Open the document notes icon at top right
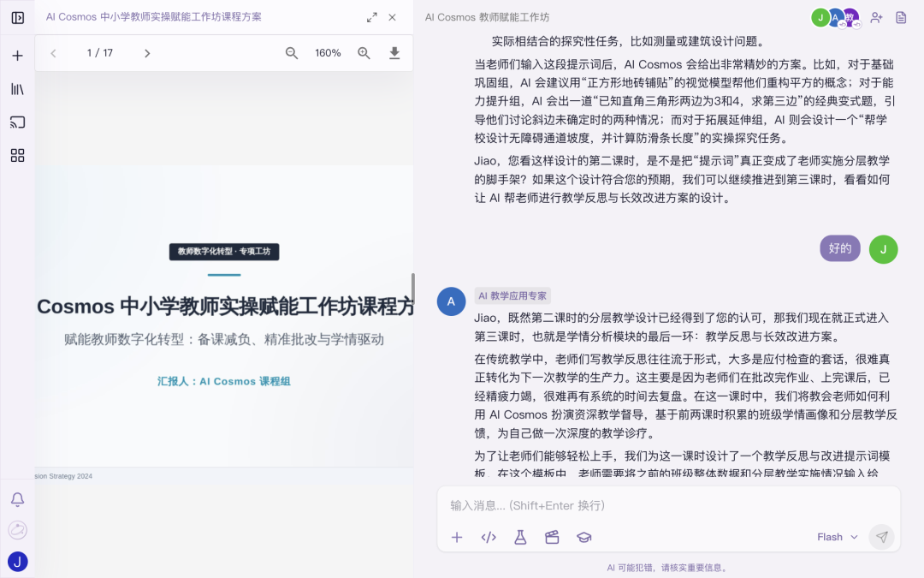924x578 pixels. tap(901, 18)
